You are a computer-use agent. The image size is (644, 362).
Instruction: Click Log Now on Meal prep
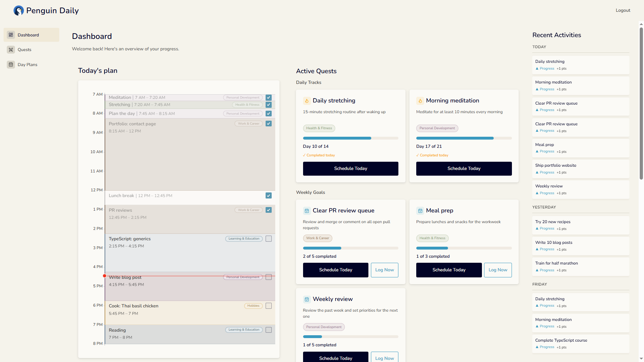[498, 270]
